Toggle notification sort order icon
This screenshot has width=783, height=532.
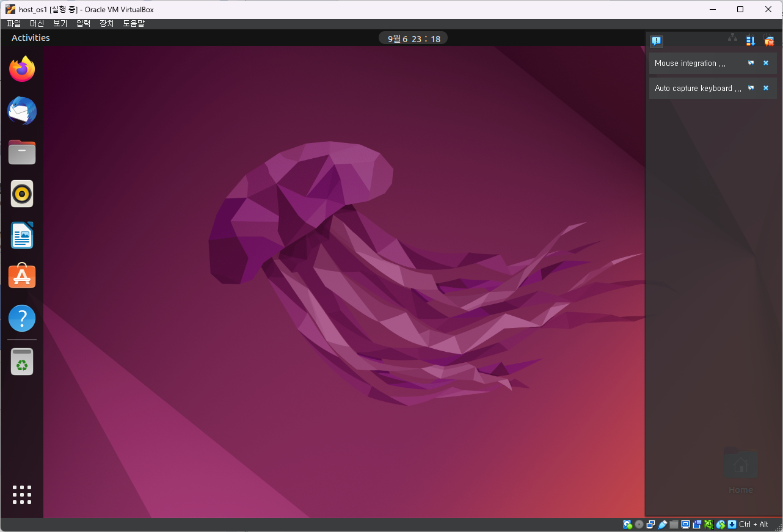(x=751, y=41)
